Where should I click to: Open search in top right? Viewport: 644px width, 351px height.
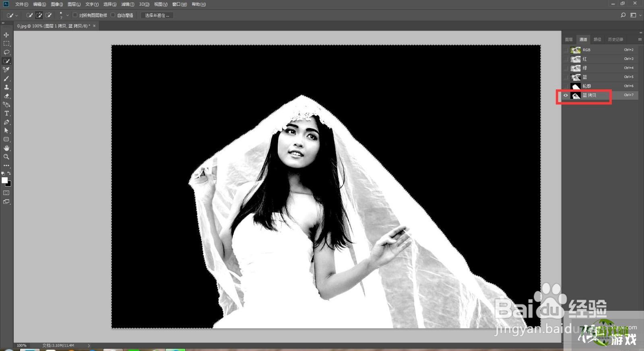tap(623, 15)
